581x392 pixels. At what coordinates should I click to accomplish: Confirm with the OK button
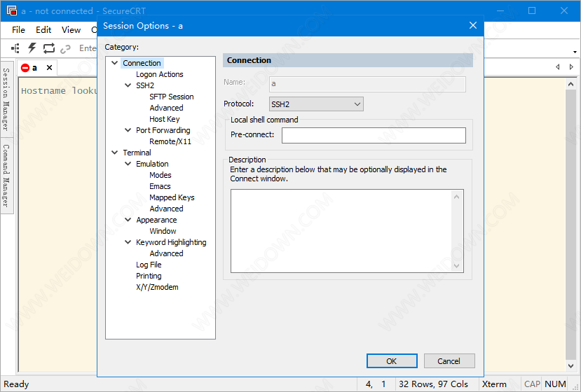pyautogui.click(x=392, y=361)
